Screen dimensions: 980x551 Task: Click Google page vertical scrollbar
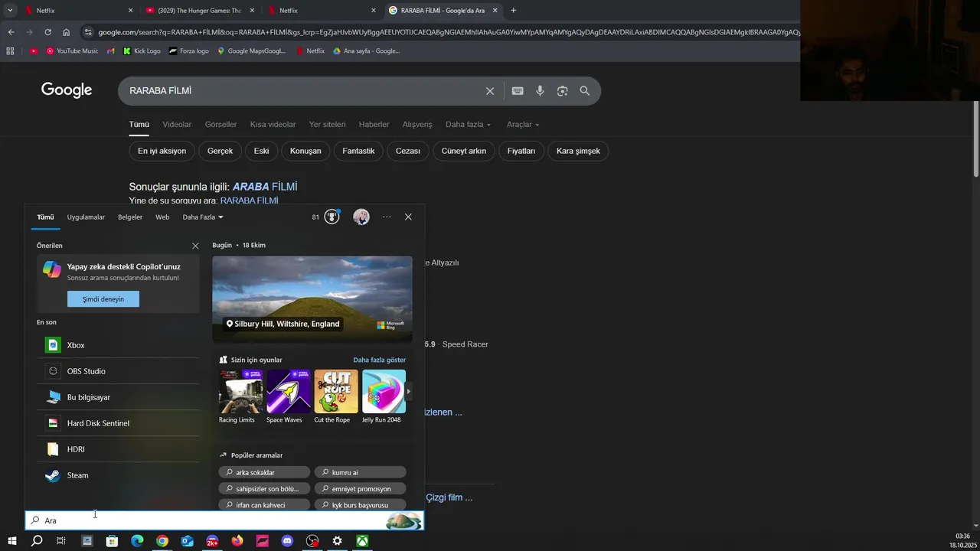coord(976,139)
